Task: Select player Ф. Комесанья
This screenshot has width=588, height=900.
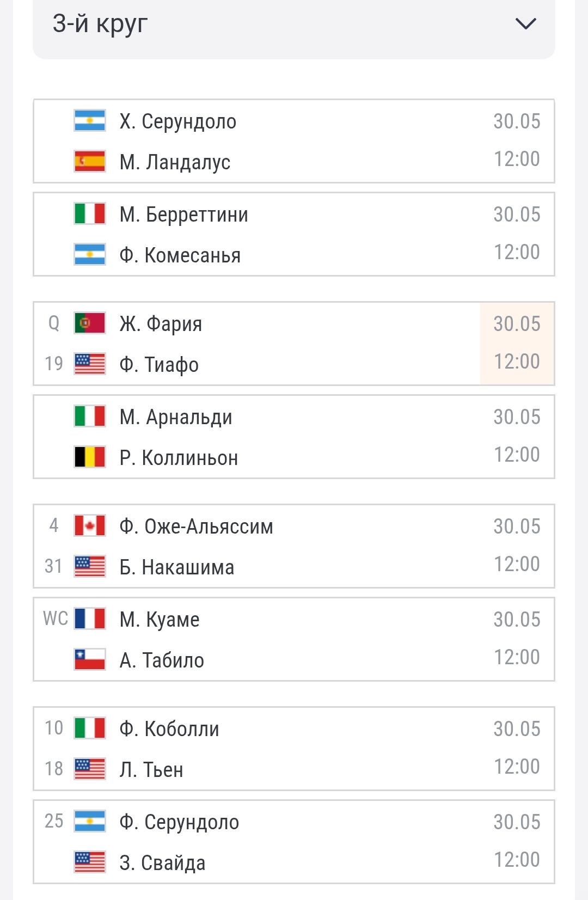Action: [x=180, y=255]
